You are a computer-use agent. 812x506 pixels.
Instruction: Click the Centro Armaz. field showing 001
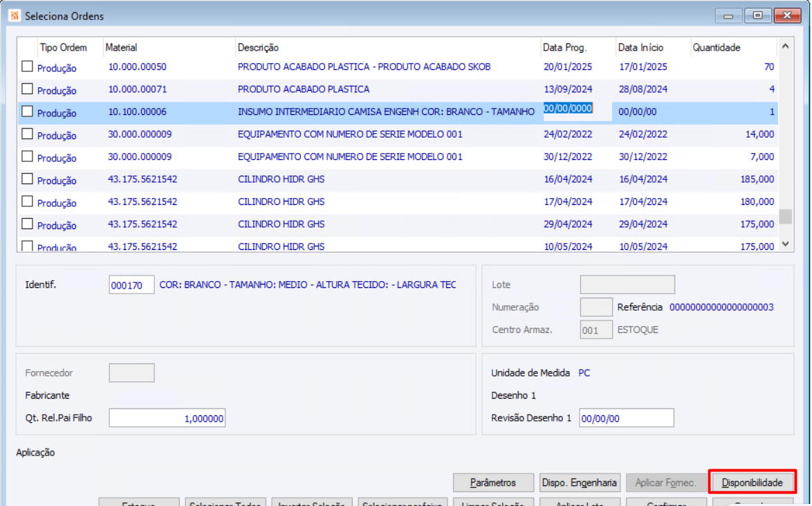596,329
